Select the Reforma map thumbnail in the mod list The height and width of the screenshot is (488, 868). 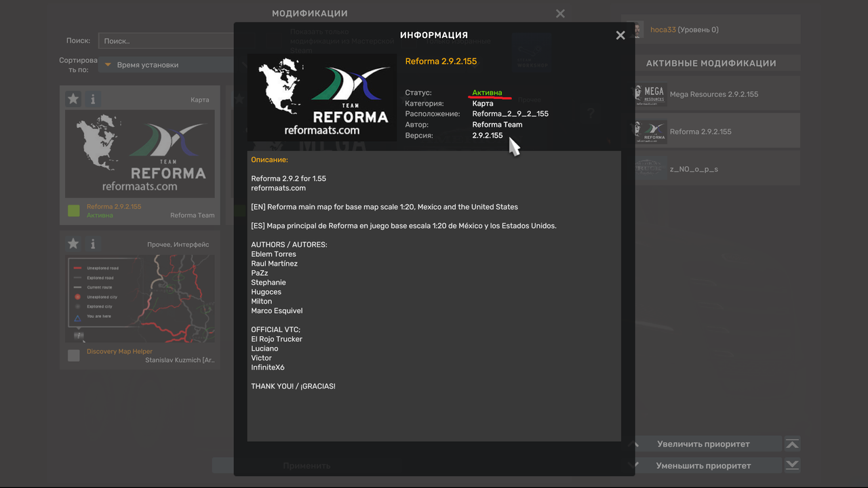click(140, 154)
